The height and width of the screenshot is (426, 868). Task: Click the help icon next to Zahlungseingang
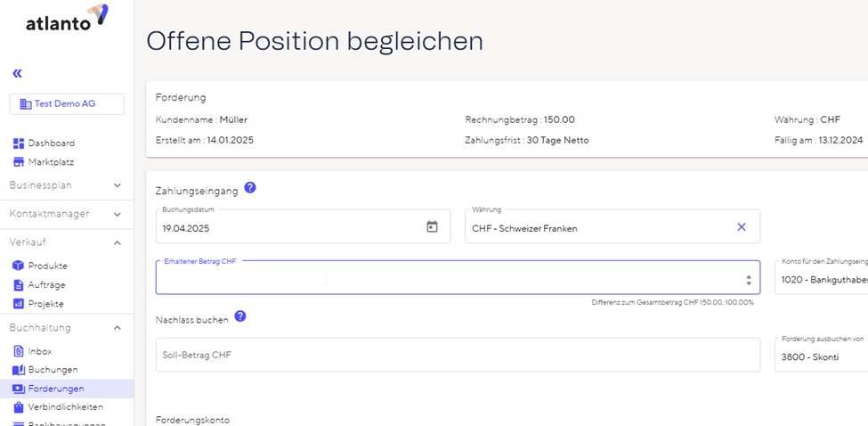click(250, 187)
